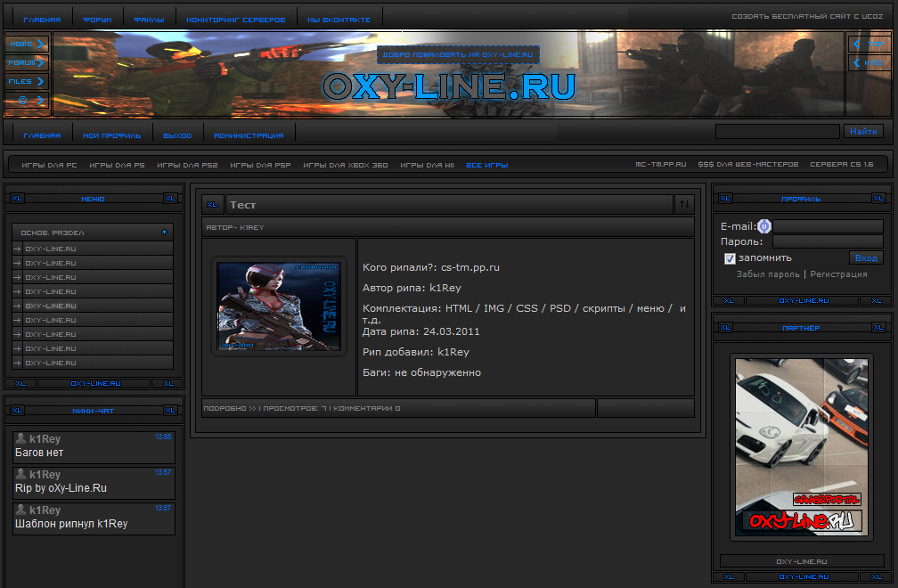Click user icon in 'Багов нет' chat message
The height and width of the screenshot is (588, 898).
[x=20, y=438]
